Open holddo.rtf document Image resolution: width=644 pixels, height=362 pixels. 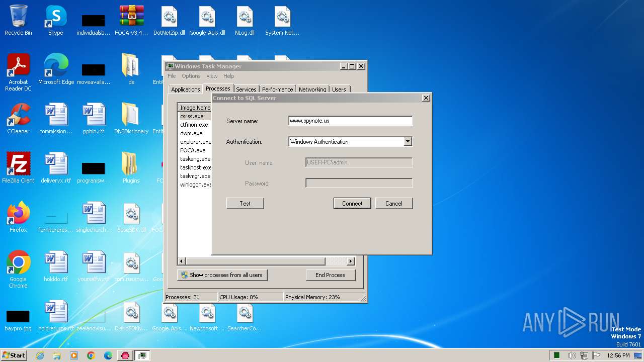pos(56,266)
